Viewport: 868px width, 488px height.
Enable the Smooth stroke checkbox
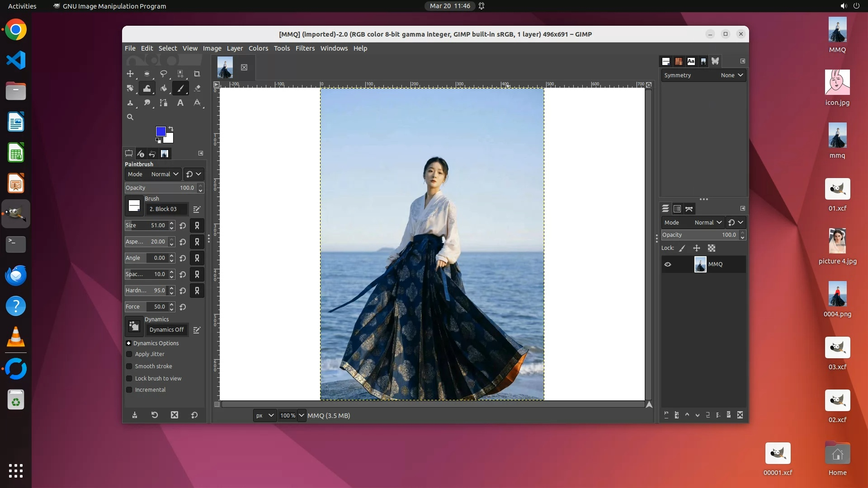(129, 366)
